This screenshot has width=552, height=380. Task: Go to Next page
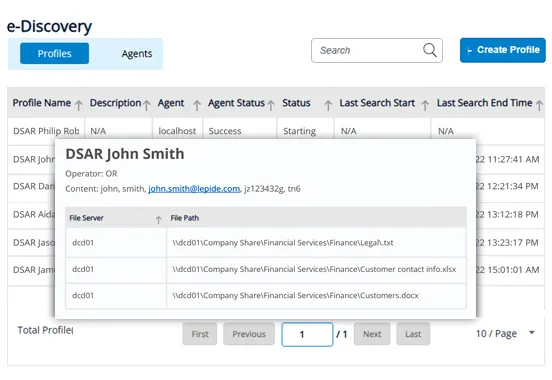click(x=372, y=334)
